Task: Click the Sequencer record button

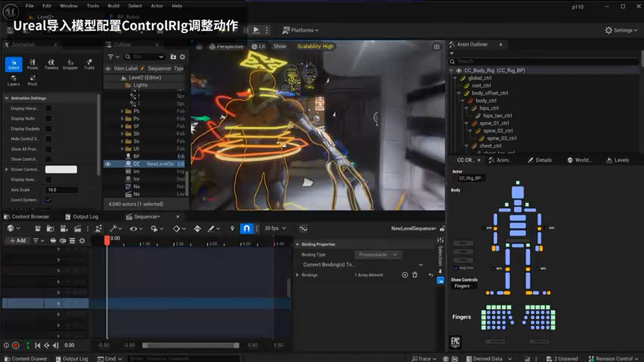Action: 16,345
